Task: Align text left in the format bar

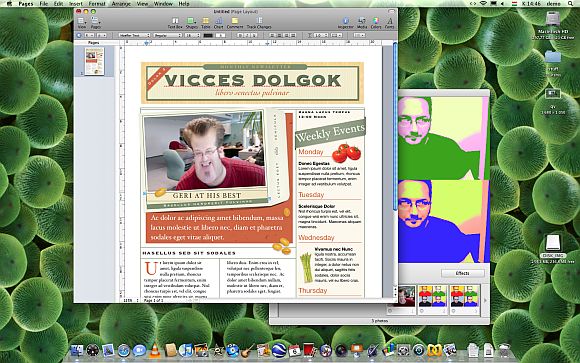Action: click(x=272, y=35)
